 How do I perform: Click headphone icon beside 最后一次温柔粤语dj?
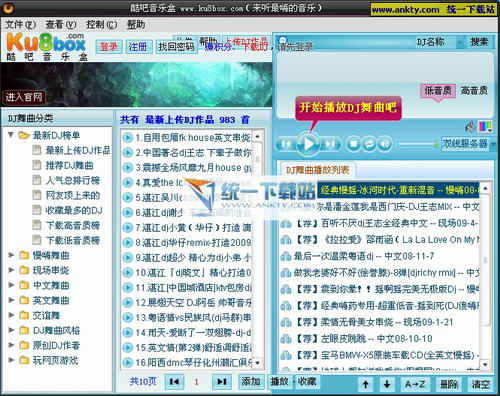pos(286,256)
